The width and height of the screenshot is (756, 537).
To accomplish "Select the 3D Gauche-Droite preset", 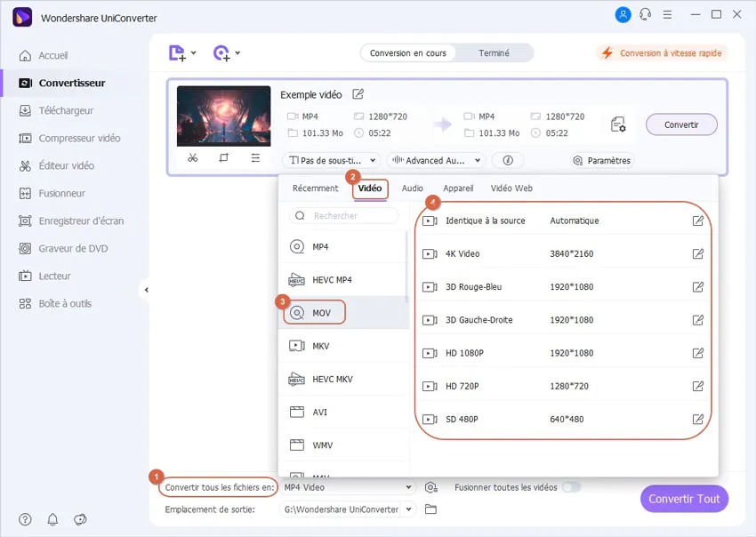I will (563, 320).
